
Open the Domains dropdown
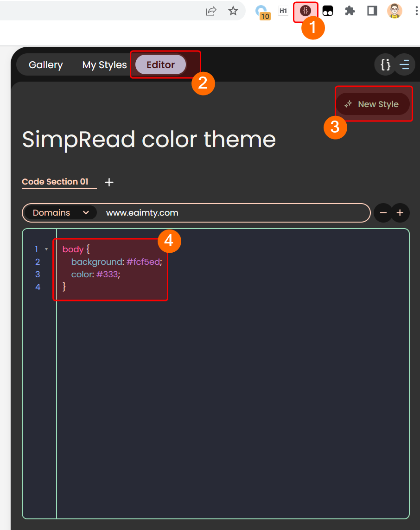coord(60,213)
